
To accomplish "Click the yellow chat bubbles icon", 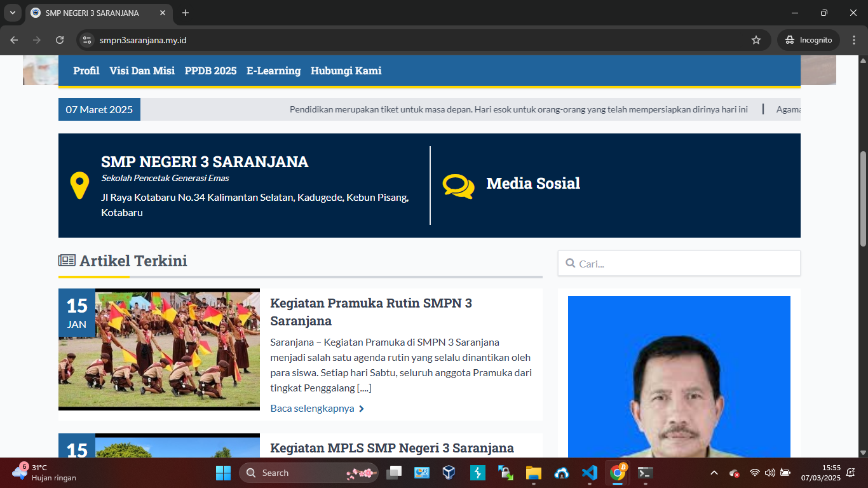I will pos(459,186).
